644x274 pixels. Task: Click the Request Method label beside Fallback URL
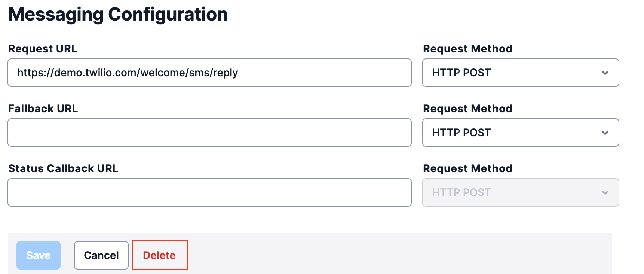tap(467, 109)
